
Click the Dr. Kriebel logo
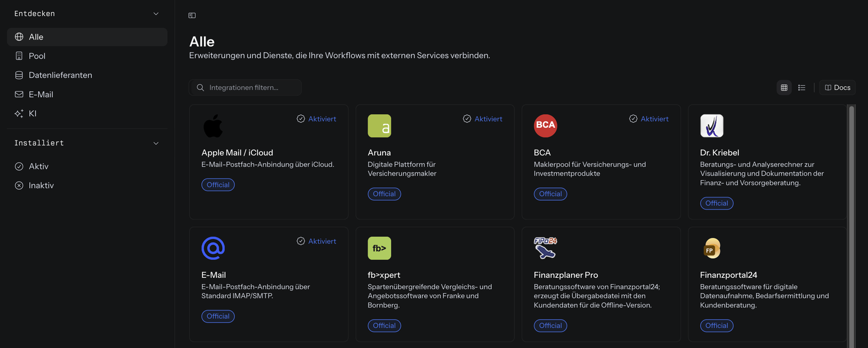712,126
